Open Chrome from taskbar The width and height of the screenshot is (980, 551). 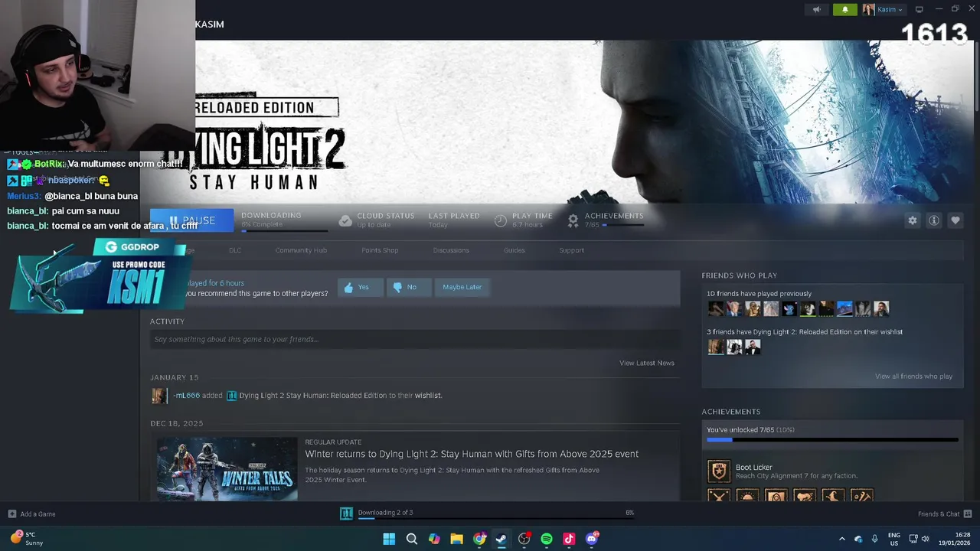tap(479, 539)
